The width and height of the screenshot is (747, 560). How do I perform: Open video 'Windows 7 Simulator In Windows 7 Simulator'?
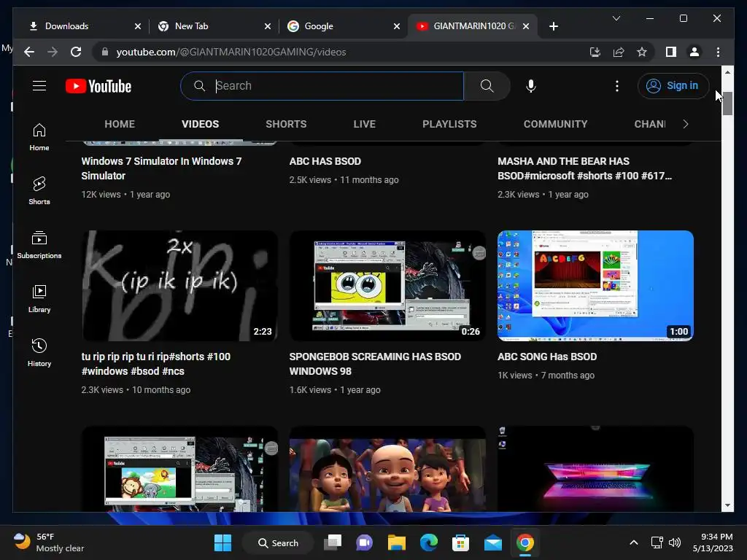(161, 168)
